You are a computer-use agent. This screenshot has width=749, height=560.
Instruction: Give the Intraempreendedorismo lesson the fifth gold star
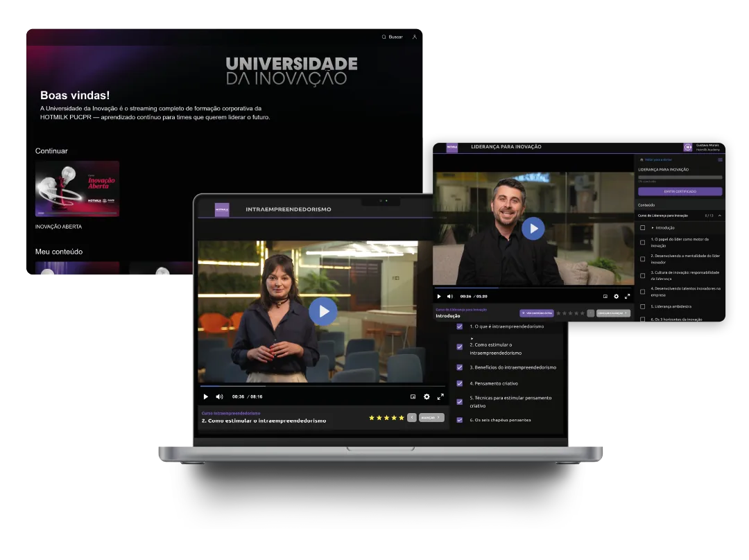click(x=402, y=418)
